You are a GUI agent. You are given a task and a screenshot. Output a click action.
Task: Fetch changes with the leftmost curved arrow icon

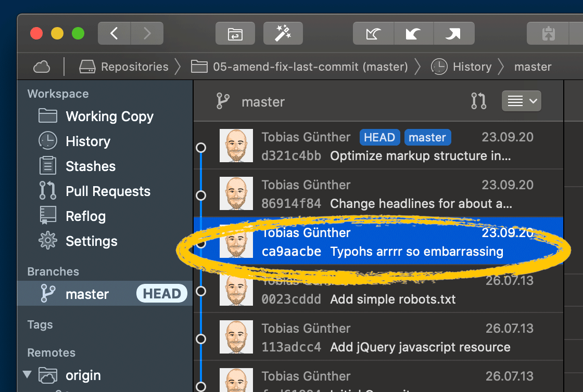point(373,33)
